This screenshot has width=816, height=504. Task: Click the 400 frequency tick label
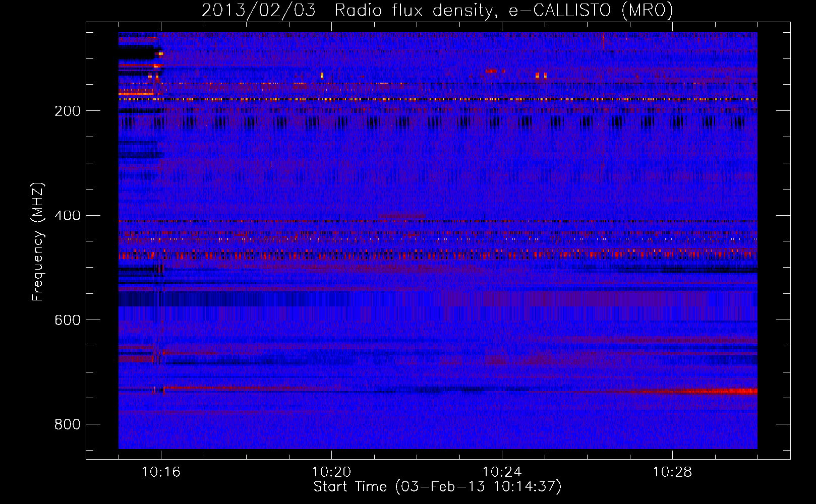pyautogui.click(x=68, y=216)
